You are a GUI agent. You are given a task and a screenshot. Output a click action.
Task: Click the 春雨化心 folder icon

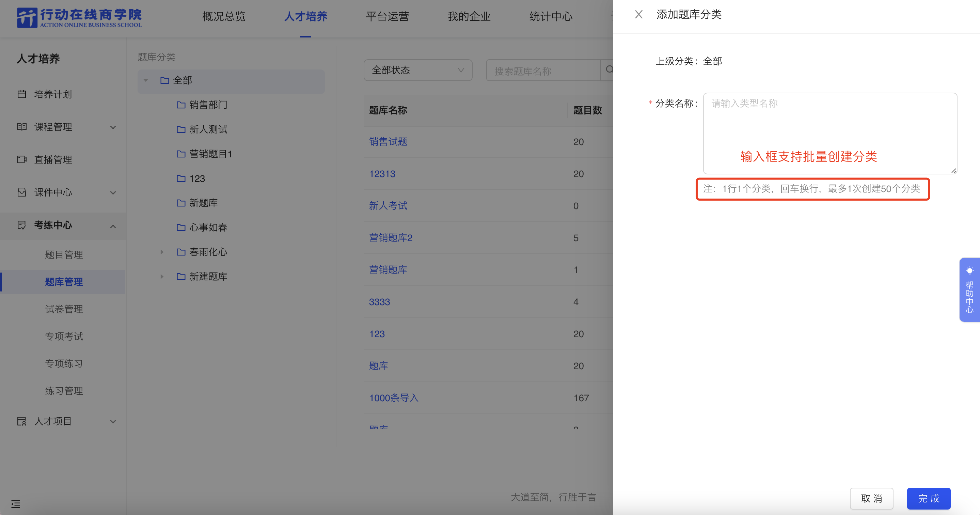point(181,252)
